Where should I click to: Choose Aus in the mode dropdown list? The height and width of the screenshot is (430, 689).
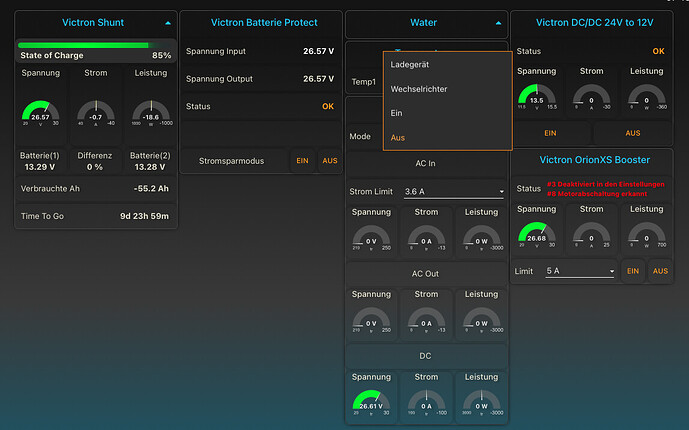coord(447,138)
